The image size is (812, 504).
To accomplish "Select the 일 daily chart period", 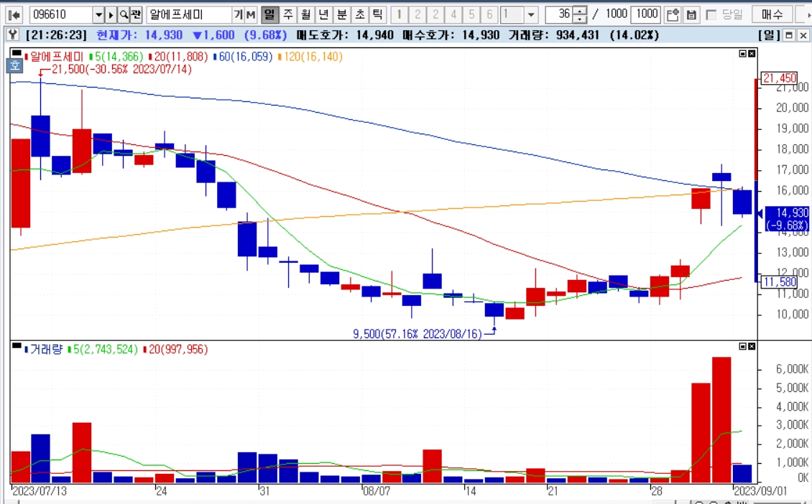I will point(269,14).
